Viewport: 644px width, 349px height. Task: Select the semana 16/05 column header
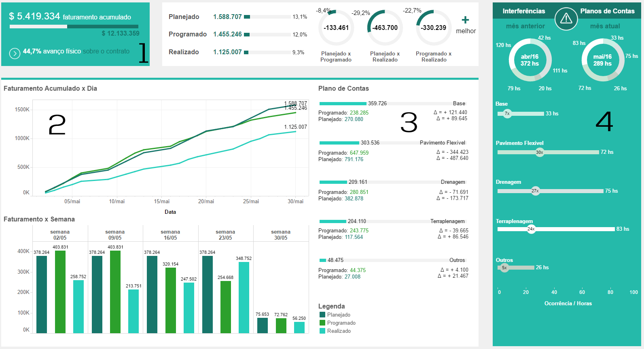pos(170,235)
